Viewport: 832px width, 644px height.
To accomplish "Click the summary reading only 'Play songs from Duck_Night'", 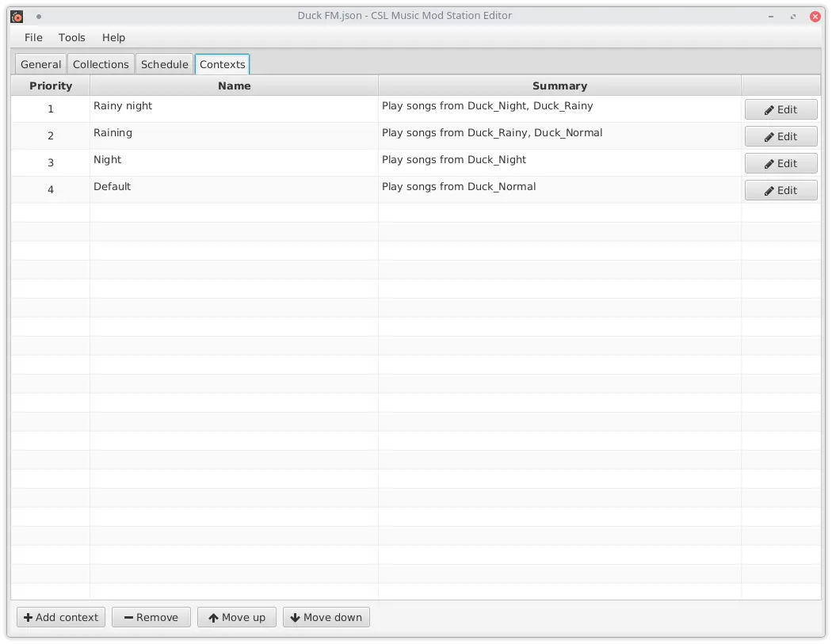I will point(454,160).
